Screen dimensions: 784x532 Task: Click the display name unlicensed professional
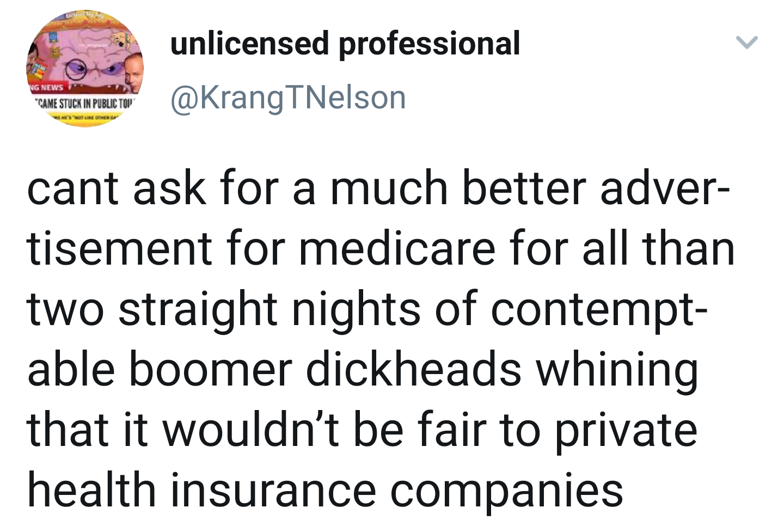[x=345, y=44]
